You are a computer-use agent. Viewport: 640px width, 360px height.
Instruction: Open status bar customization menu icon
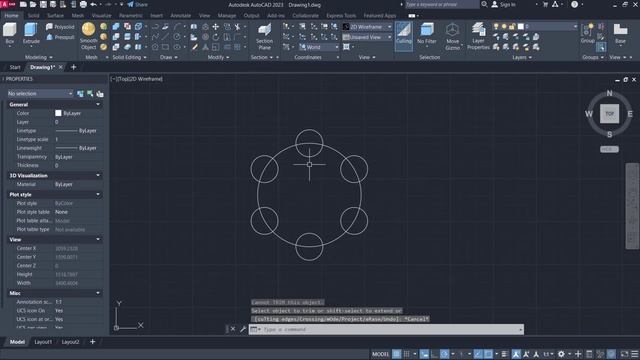pyautogui.click(x=635, y=354)
